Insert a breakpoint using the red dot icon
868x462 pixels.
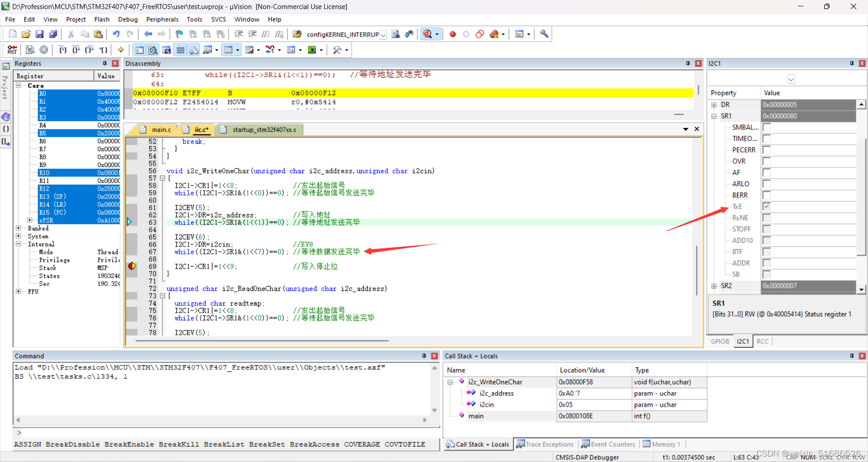click(x=452, y=34)
